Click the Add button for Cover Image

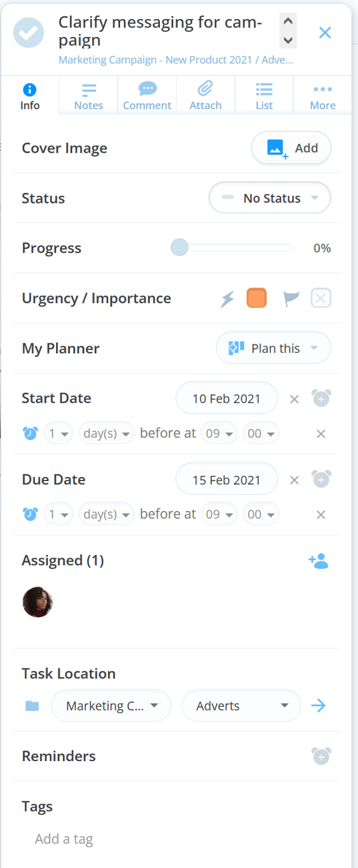click(291, 147)
